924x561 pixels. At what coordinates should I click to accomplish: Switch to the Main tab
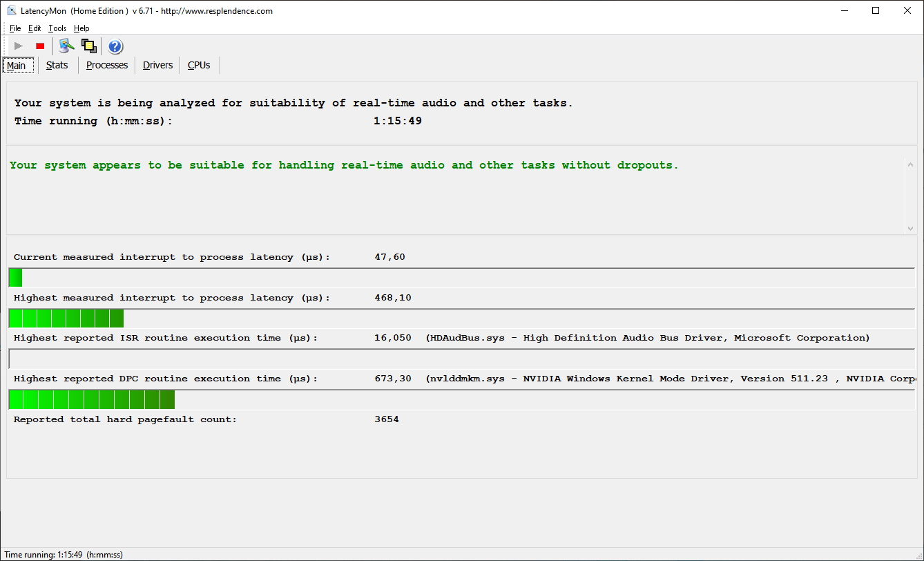[17, 66]
